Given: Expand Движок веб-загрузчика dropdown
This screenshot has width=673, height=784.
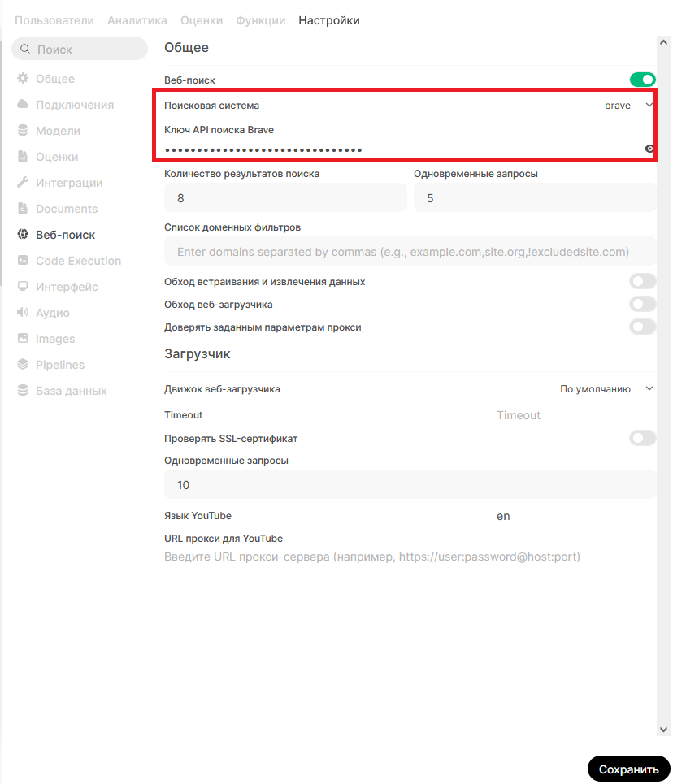Looking at the screenshot, I should point(606,389).
